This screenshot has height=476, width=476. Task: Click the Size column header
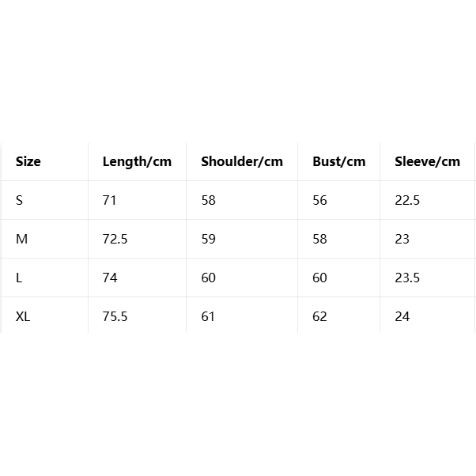point(28,161)
